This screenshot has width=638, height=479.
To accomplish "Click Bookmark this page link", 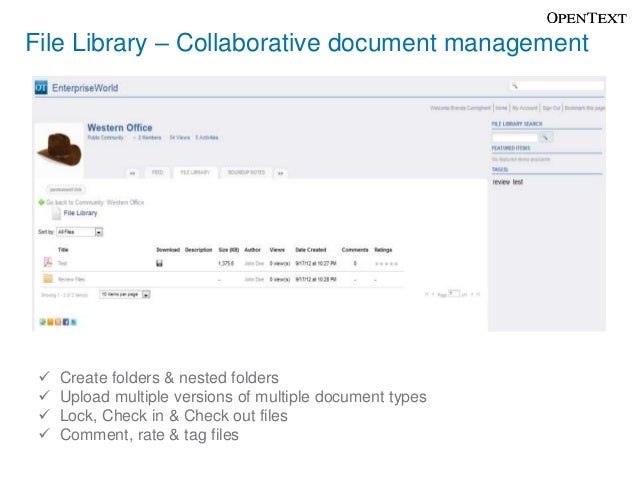I will (585, 108).
